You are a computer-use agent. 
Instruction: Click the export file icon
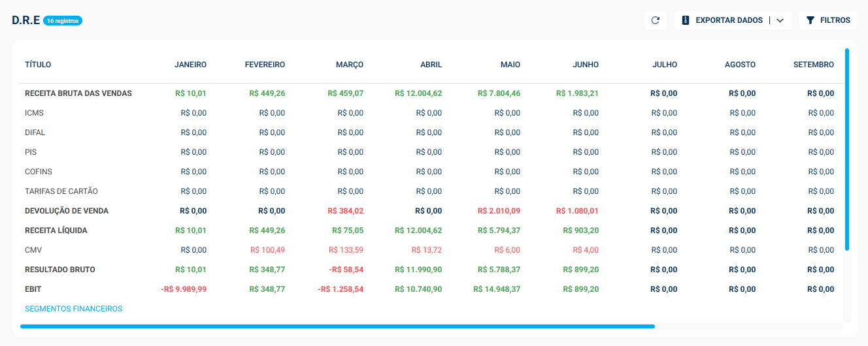686,20
